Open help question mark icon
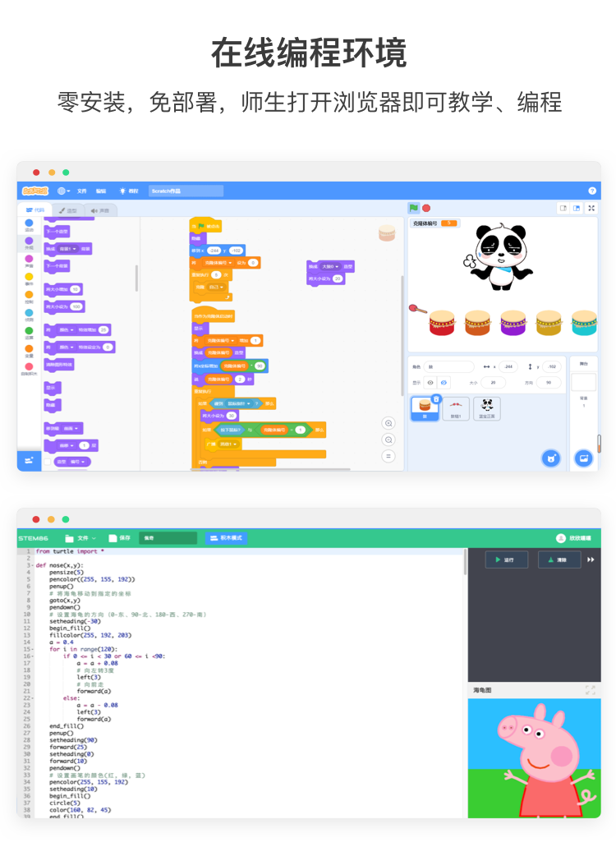616x861 pixels. point(592,191)
